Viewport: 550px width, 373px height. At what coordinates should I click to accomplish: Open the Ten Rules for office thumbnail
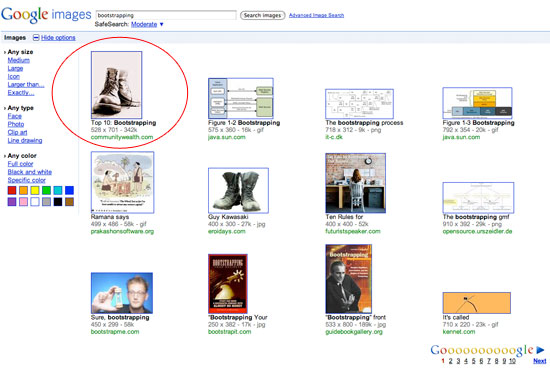[355, 183]
